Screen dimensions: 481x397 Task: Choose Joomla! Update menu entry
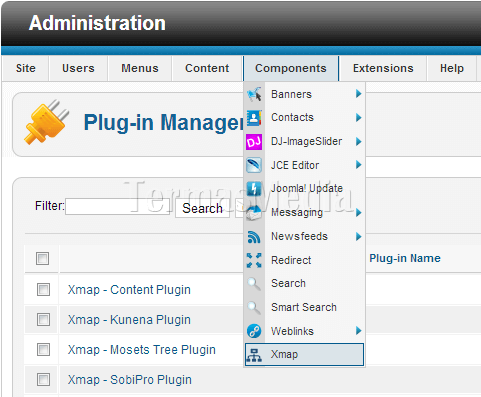tap(304, 189)
